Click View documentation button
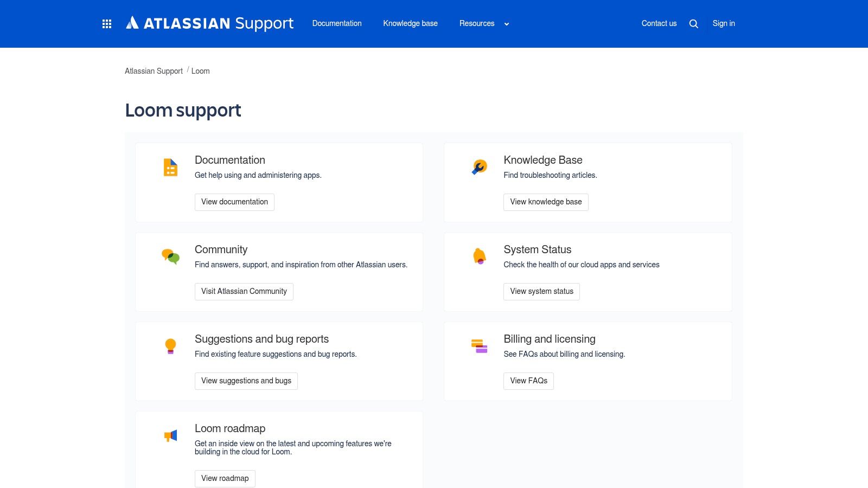The width and height of the screenshot is (868, 488). tap(234, 202)
